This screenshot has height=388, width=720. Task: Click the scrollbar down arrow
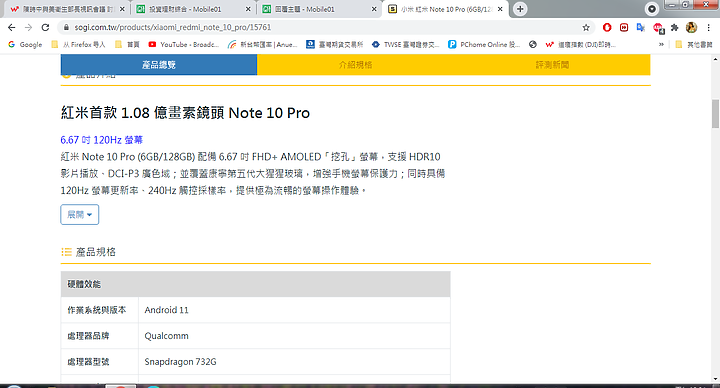[x=715, y=379]
